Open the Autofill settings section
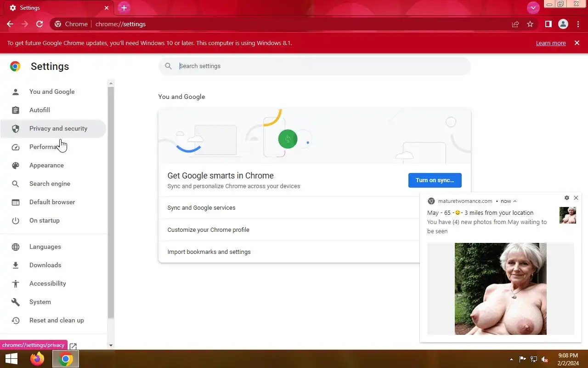 (x=53, y=110)
